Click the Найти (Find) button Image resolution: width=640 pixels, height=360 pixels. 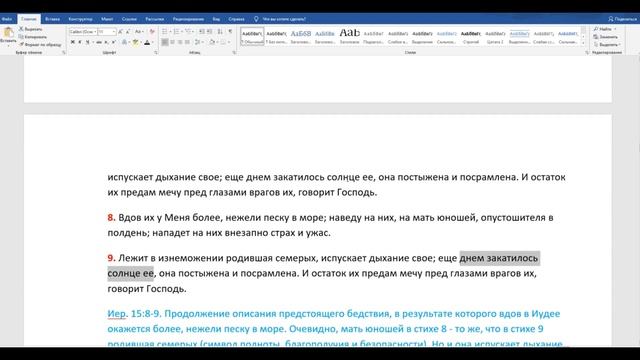point(604,29)
